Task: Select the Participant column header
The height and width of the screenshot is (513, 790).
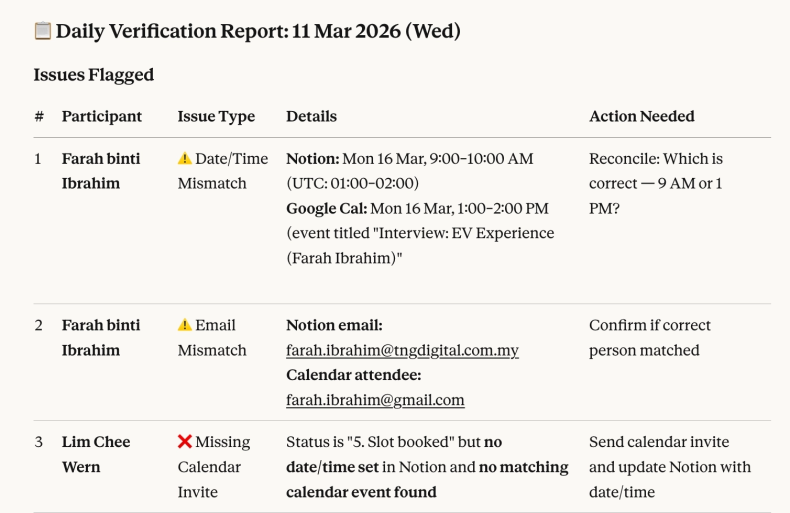Action: point(101,116)
